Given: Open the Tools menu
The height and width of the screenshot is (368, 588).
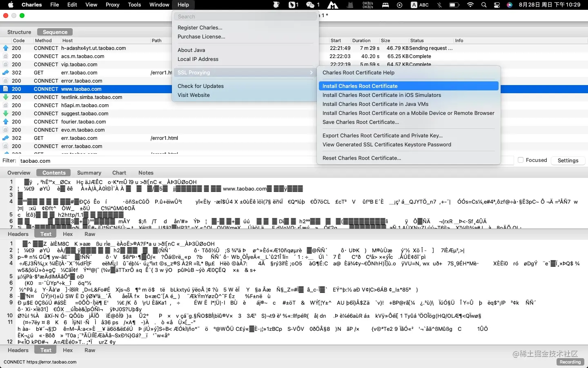Looking at the screenshot, I should 134,5.
